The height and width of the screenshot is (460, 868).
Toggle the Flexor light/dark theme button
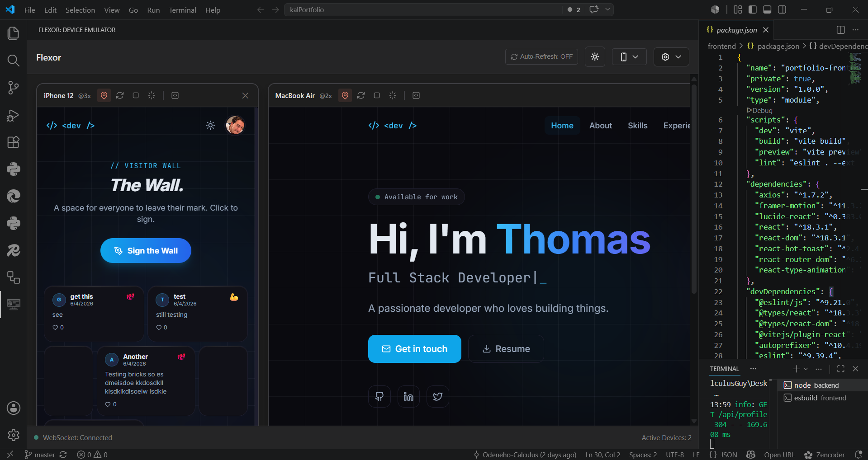595,57
